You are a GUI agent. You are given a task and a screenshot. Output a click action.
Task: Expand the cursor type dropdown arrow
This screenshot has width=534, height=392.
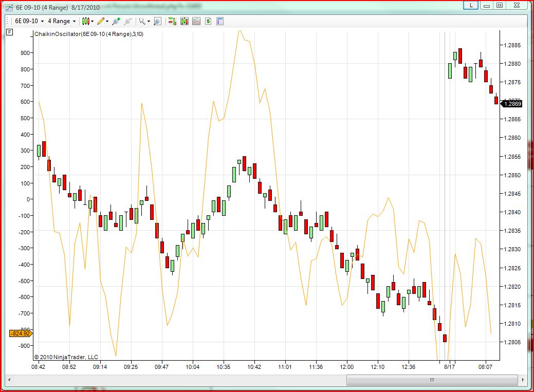149,21
